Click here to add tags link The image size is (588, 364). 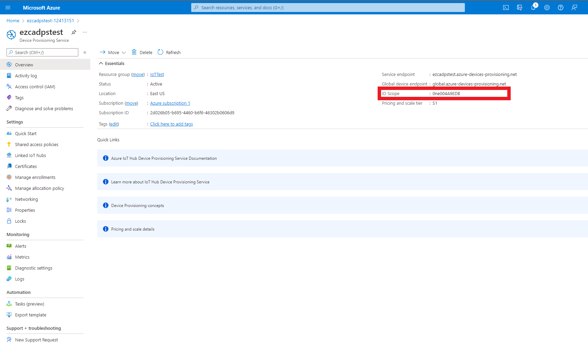pos(171,124)
